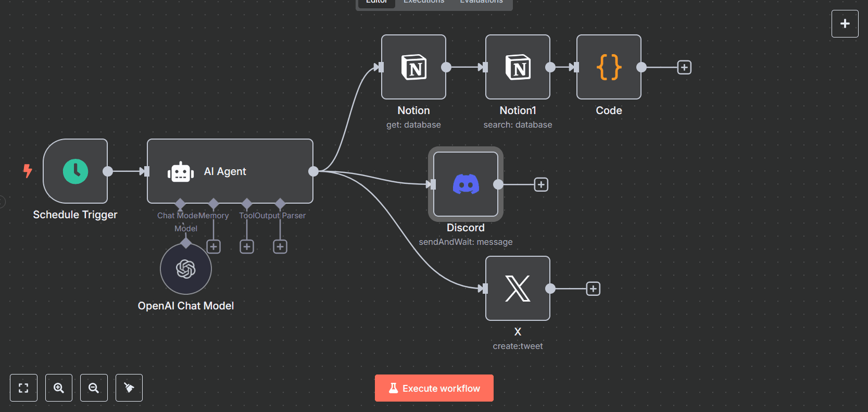Click the Notion node output connector
Image resolution: width=868 pixels, height=412 pixels.
446,67
